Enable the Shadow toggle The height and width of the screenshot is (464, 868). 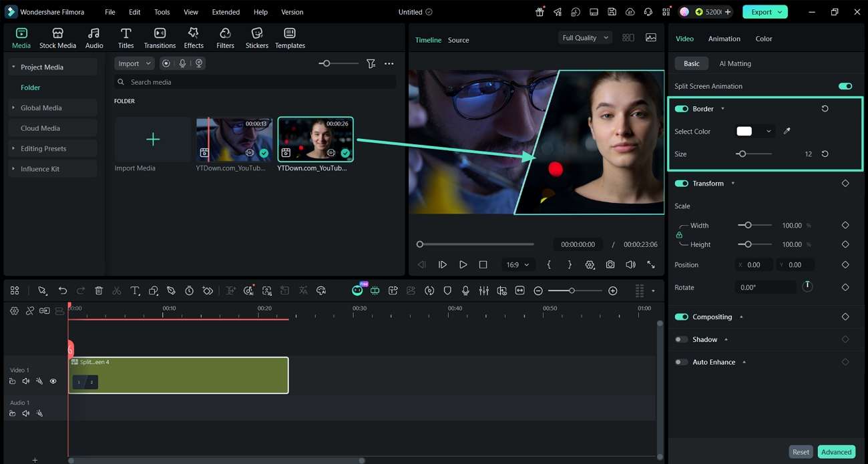click(681, 339)
